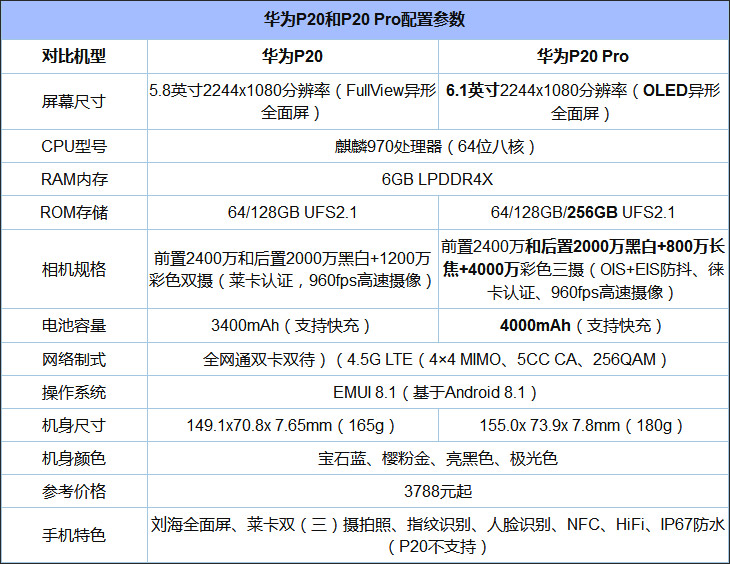This screenshot has height=564, width=730.
Task: Click the 麒麟970处理器 CPU cell
Action: 437,146
